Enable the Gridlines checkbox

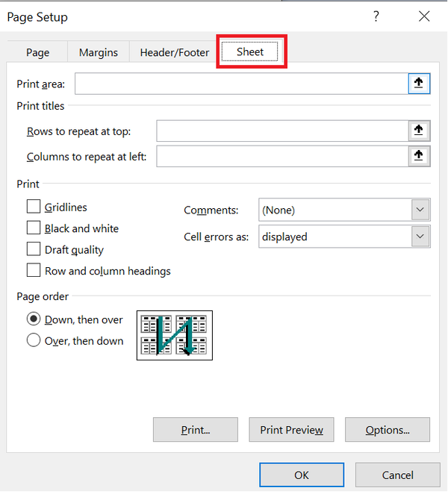tap(34, 207)
